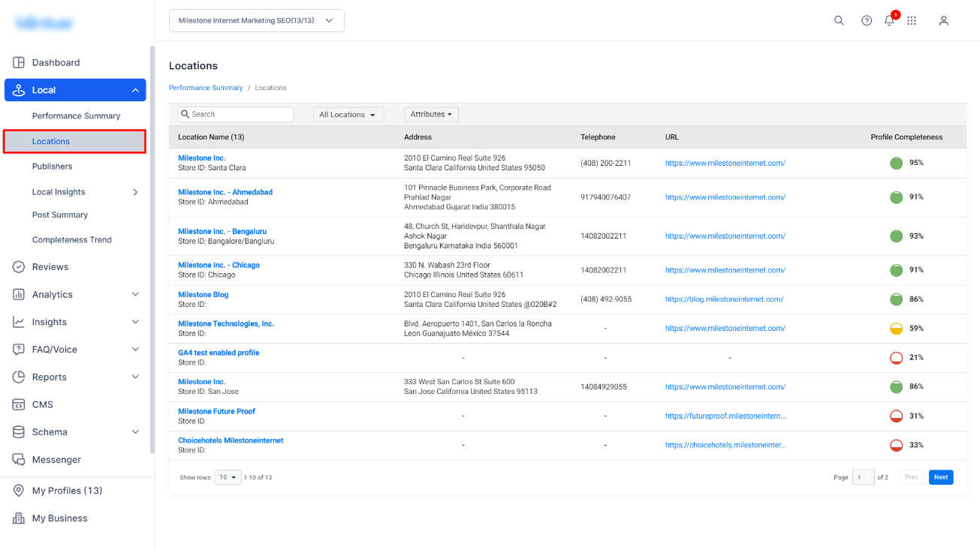Open the Attributes dropdown
980x550 pixels.
tap(431, 114)
